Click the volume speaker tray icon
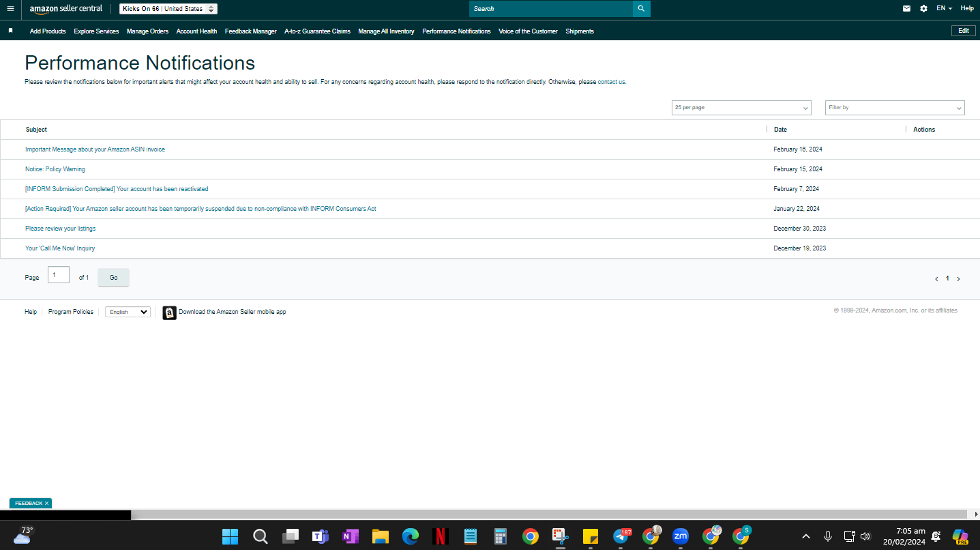This screenshot has height=550, width=980. (866, 536)
